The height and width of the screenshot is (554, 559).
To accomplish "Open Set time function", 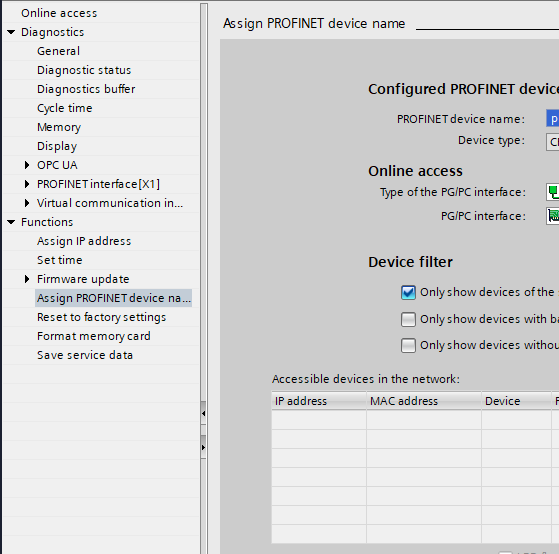I will click(60, 260).
